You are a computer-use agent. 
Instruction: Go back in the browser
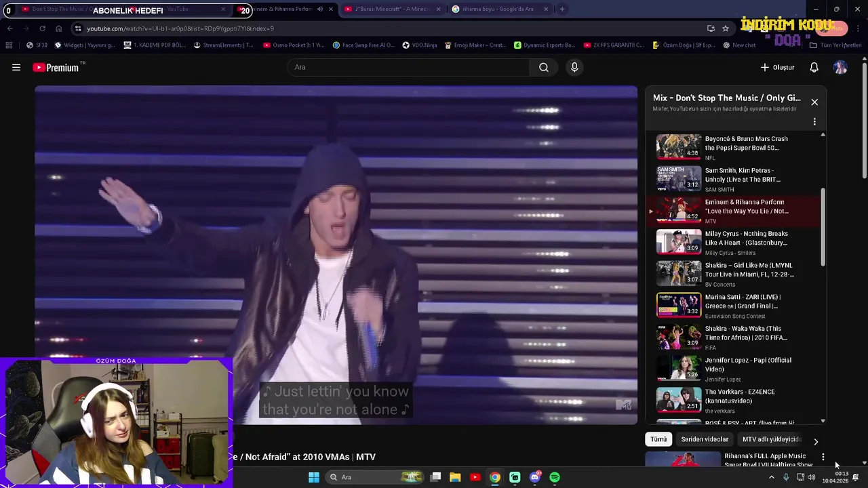(9, 28)
